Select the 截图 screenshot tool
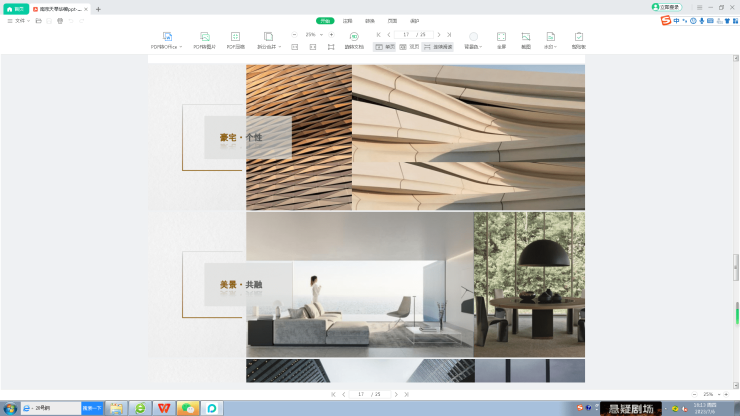 (x=525, y=36)
